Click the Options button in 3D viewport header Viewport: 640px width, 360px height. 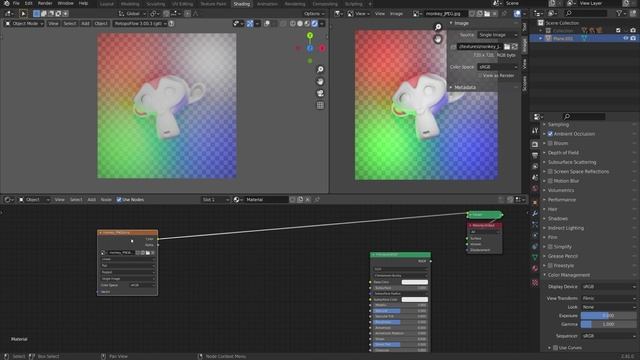[x=314, y=13]
